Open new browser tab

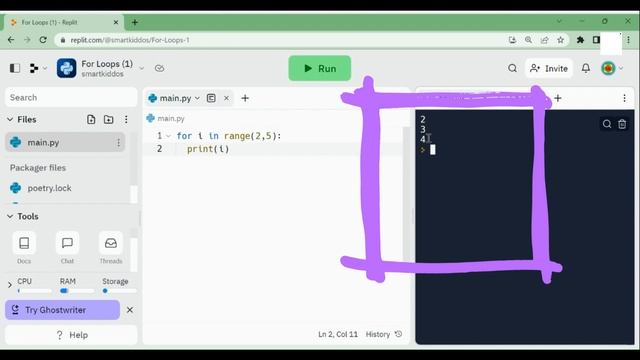tap(135, 22)
